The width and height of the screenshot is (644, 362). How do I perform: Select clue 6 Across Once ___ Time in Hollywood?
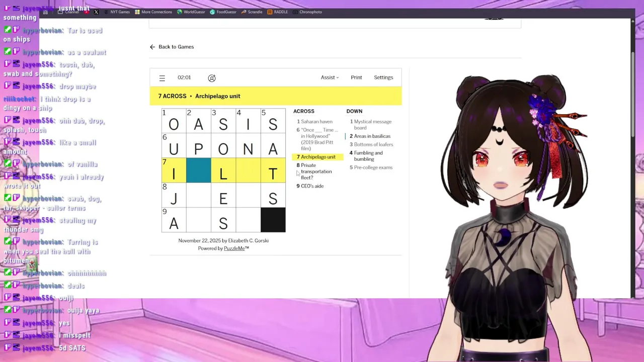(x=317, y=139)
